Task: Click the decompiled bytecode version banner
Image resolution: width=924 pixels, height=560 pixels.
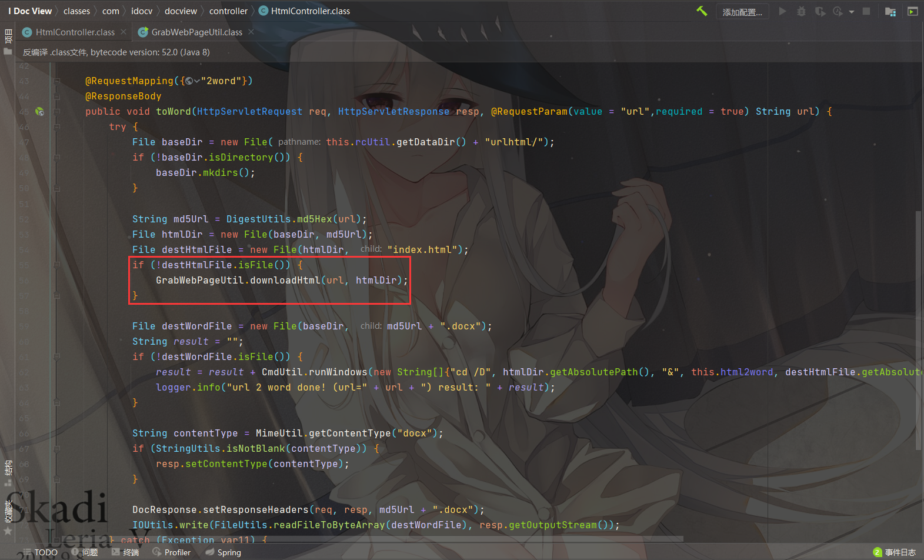Action: coord(116,52)
